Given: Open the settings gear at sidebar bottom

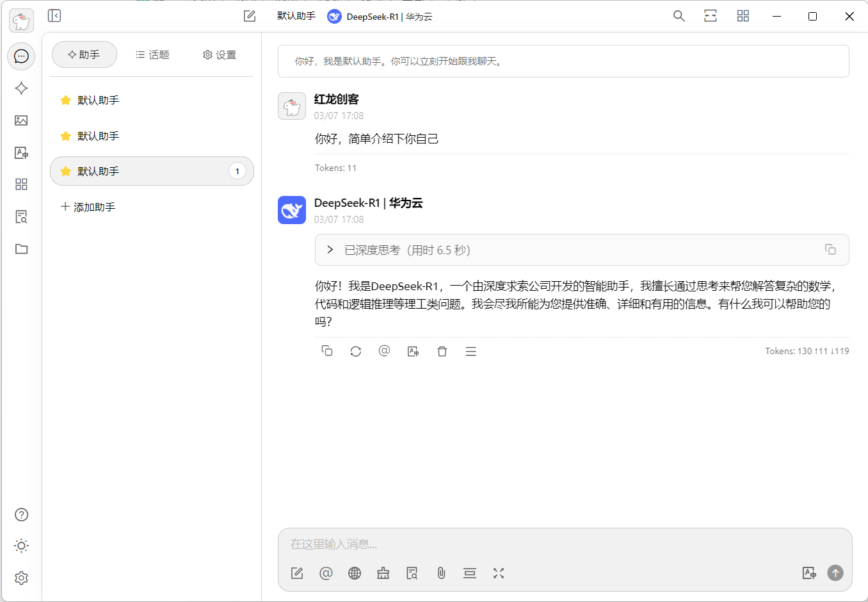Looking at the screenshot, I should pyautogui.click(x=21, y=578).
